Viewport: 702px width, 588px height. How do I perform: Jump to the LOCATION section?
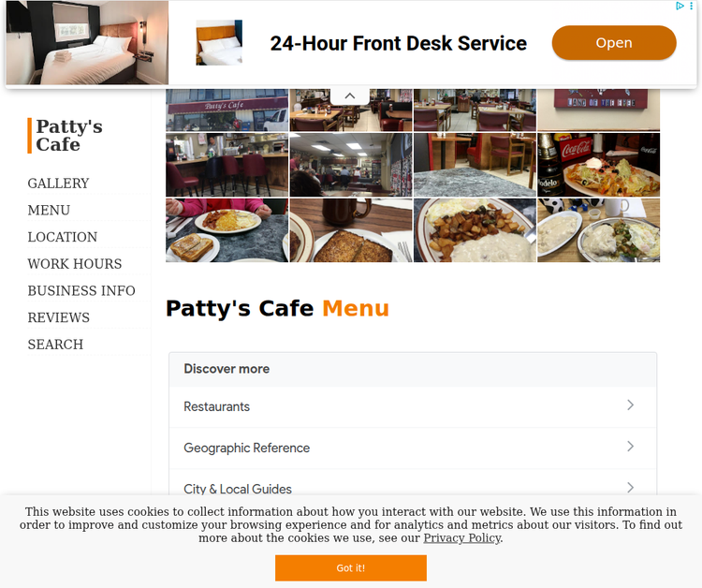click(x=62, y=237)
